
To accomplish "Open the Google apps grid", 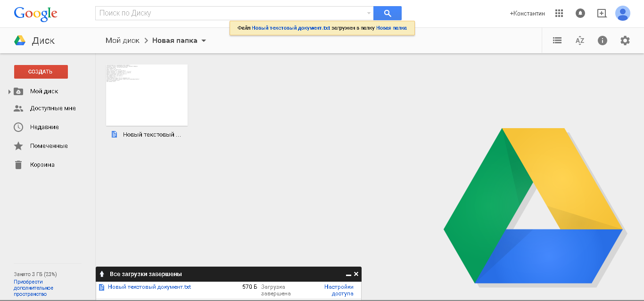I will pos(559,13).
